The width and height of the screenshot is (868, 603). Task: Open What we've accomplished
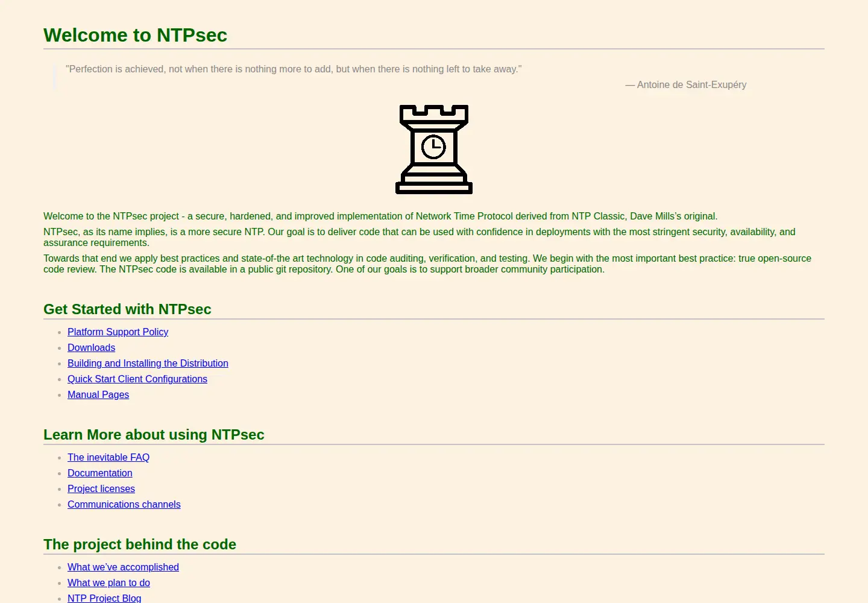pos(123,567)
